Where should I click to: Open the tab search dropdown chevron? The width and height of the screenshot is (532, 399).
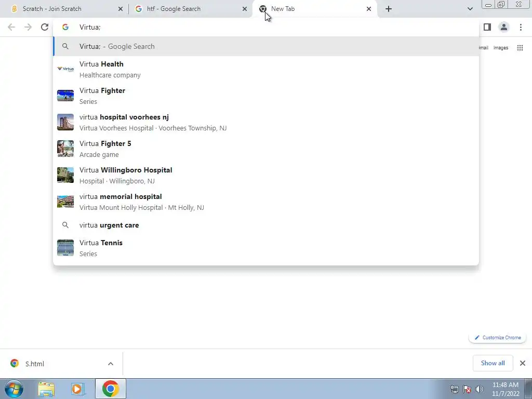click(470, 9)
